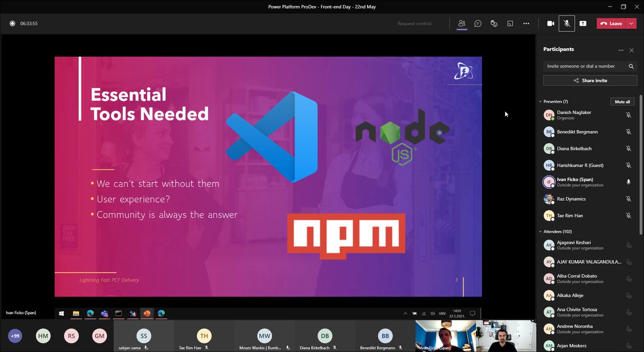Turn the camera on
The width and height of the screenshot is (644, 352).
550,24
